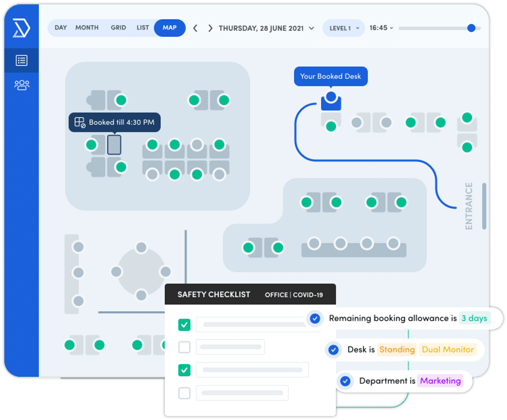The width and height of the screenshot is (507, 420).
Task: Select the bottom seat of the round table
Action: tap(141, 295)
